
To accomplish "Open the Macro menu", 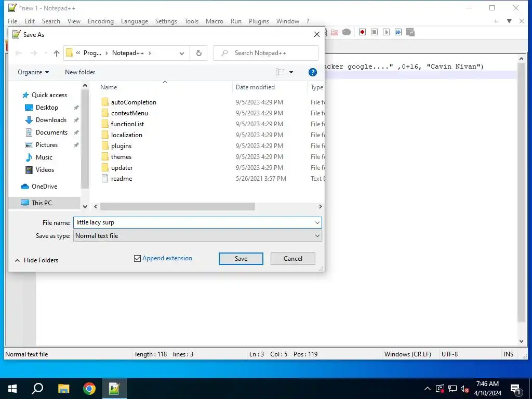I will tap(215, 21).
